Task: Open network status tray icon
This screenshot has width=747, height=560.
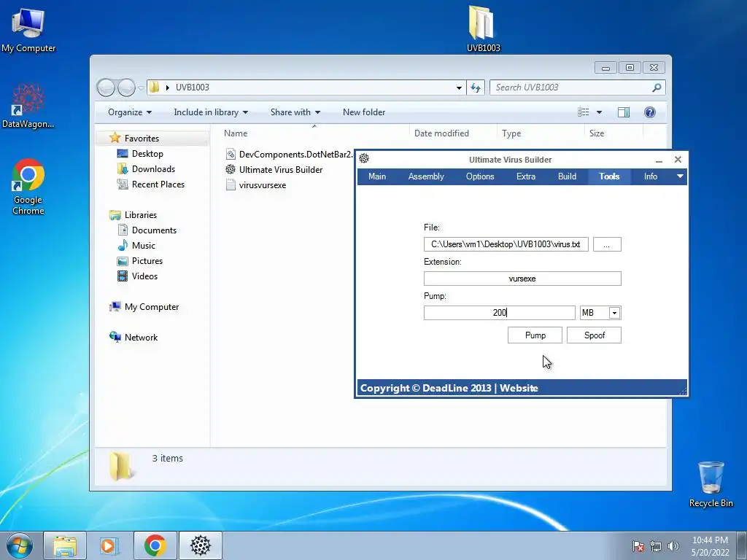Action: 656,546
